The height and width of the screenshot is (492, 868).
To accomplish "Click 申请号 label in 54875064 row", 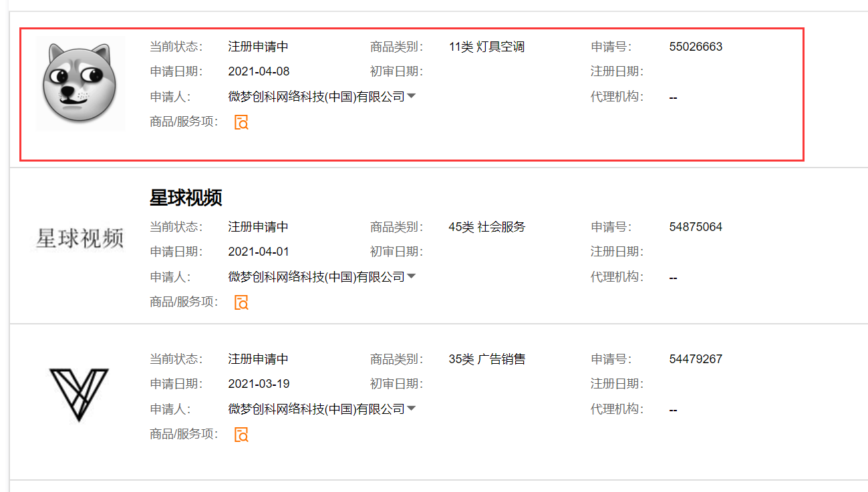I will click(x=611, y=227).
